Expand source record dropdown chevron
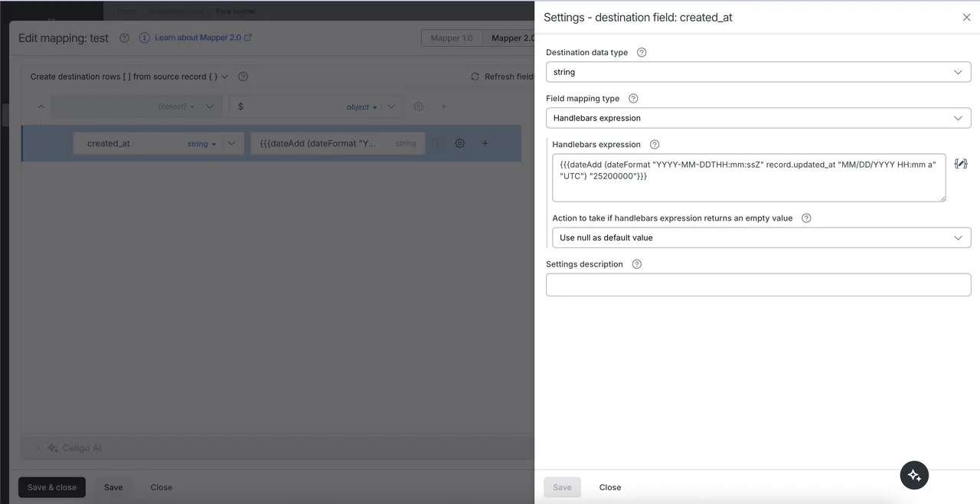Viewport: 980px width, 504px height. [224, 77]
